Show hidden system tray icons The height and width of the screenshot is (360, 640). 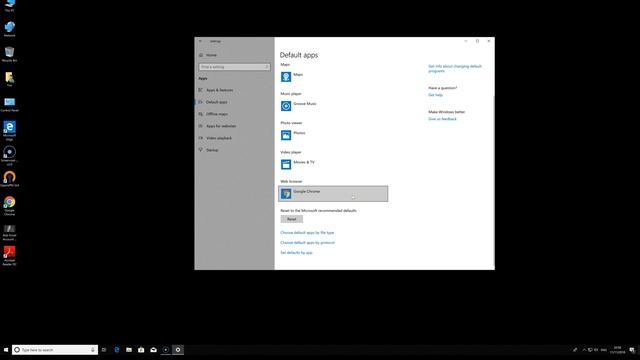584,350
